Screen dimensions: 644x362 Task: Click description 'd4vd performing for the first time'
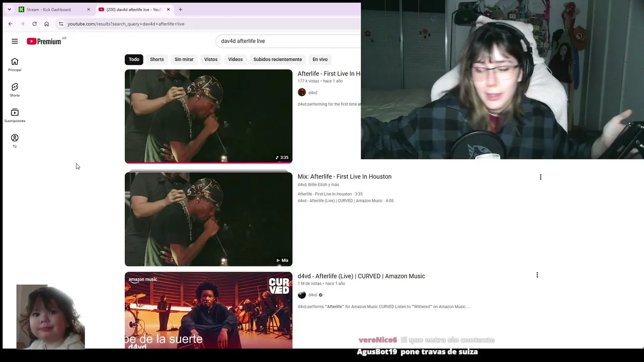(329, 104)
